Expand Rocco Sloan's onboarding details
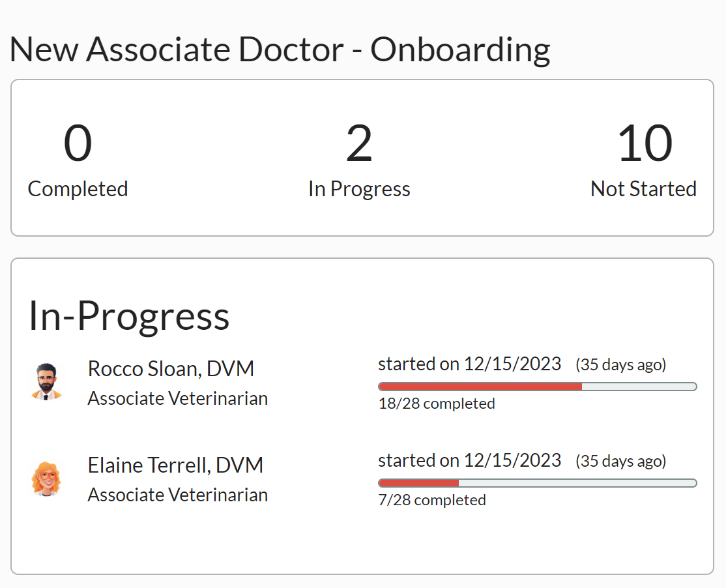This screenshot has height=588, width=726. tap(171, 368)
